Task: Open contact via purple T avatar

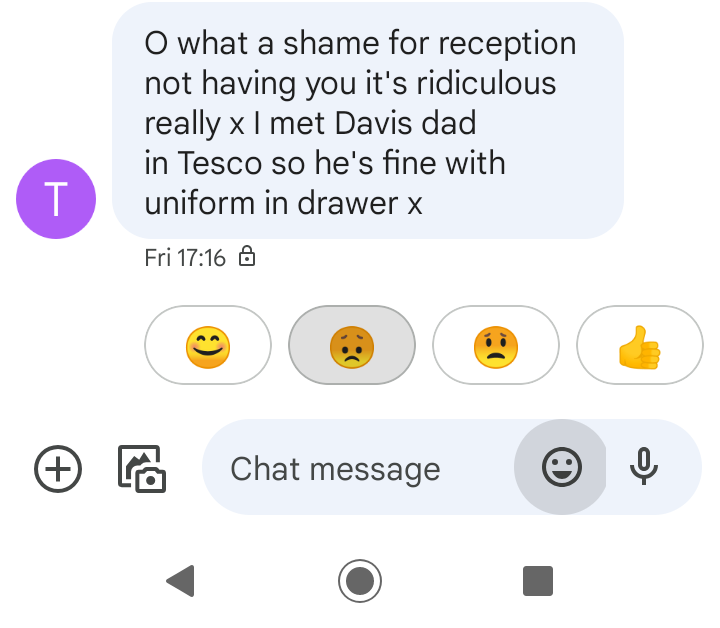Action: pos(56,199)
